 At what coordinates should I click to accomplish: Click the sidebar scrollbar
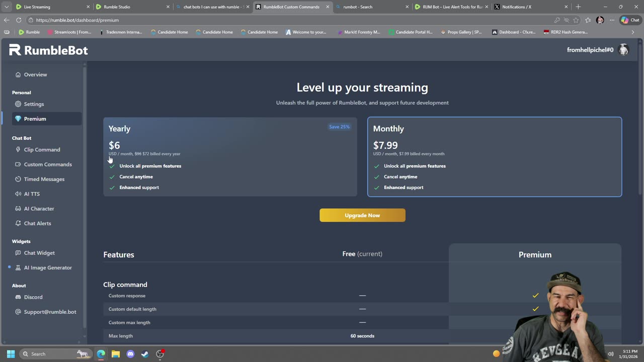click(85, 196)
